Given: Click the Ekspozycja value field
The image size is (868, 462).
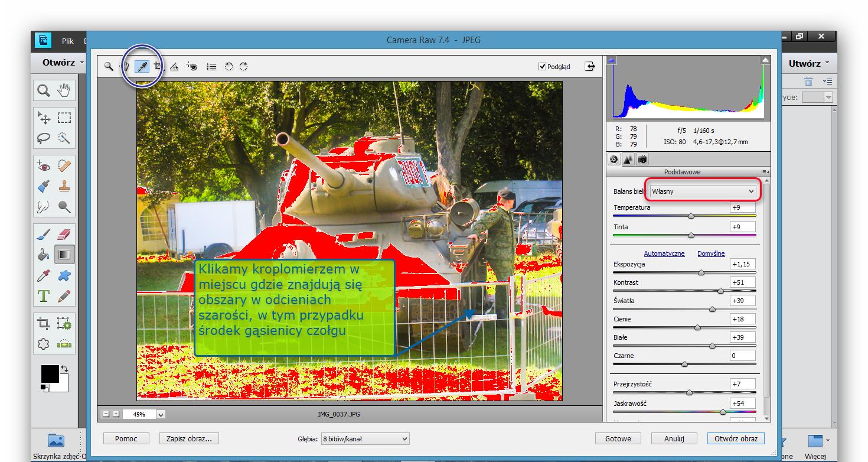Looking at the screenshot, I should 742,264.
